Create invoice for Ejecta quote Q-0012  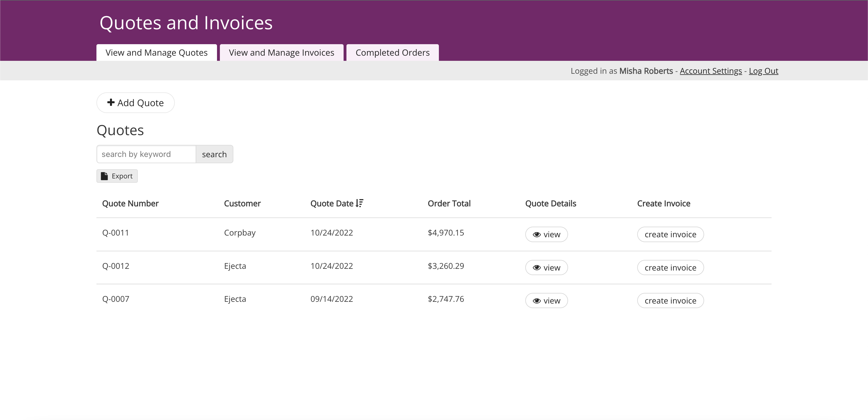click(x=670, y=268)
